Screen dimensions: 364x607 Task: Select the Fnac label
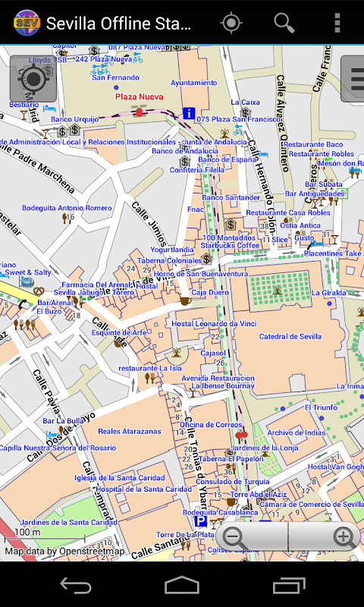tap(196, 209)
